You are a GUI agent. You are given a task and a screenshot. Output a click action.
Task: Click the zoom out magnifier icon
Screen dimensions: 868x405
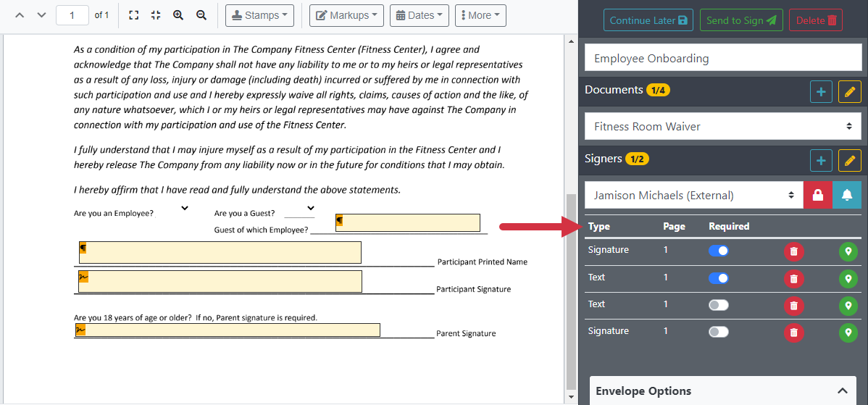201,15
